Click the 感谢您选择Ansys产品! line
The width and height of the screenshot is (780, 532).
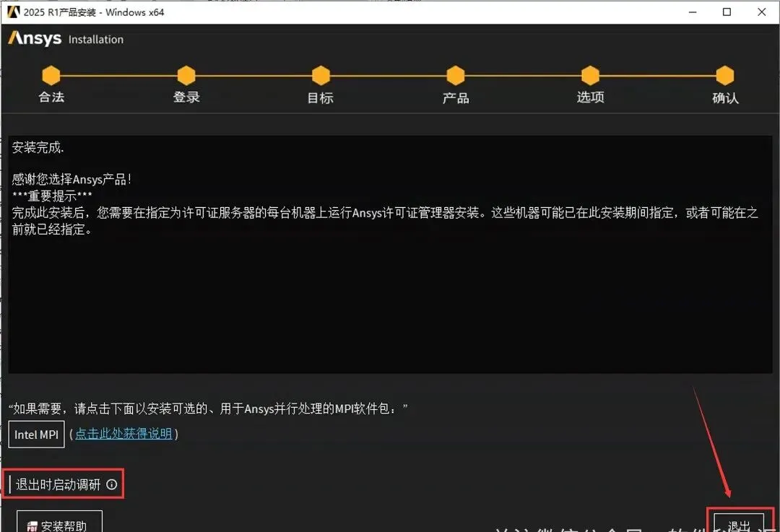(71, 179)
